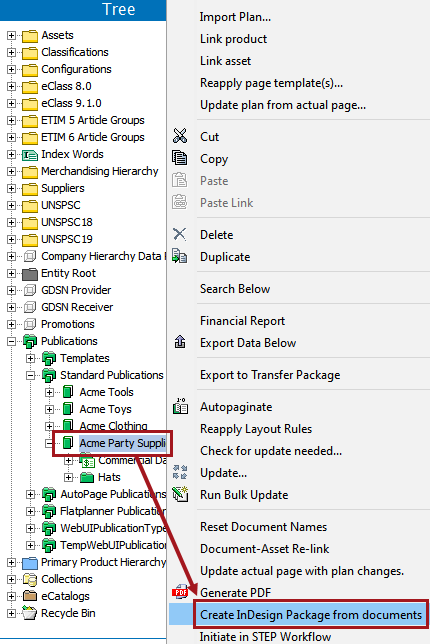Expand the eCatalogs tree node
This screenshot has width=430, height=644.
pos(11,596)
